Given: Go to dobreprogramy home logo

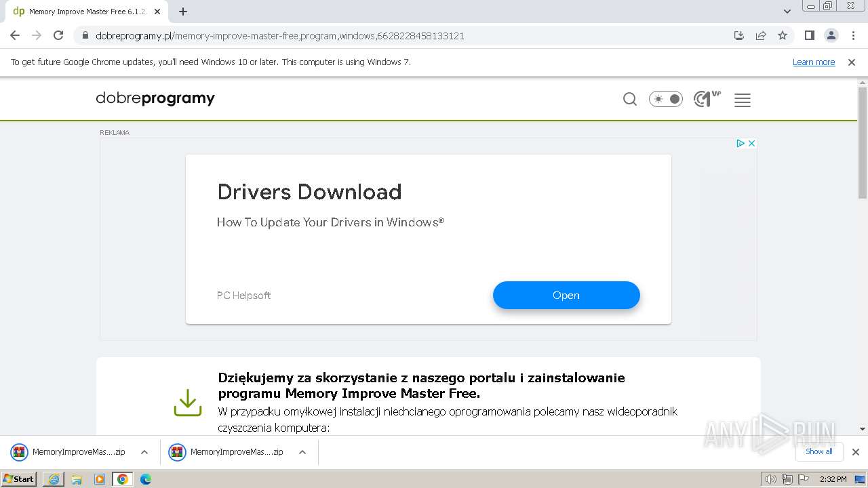Looking at the screenshot, I should [155, 98].
